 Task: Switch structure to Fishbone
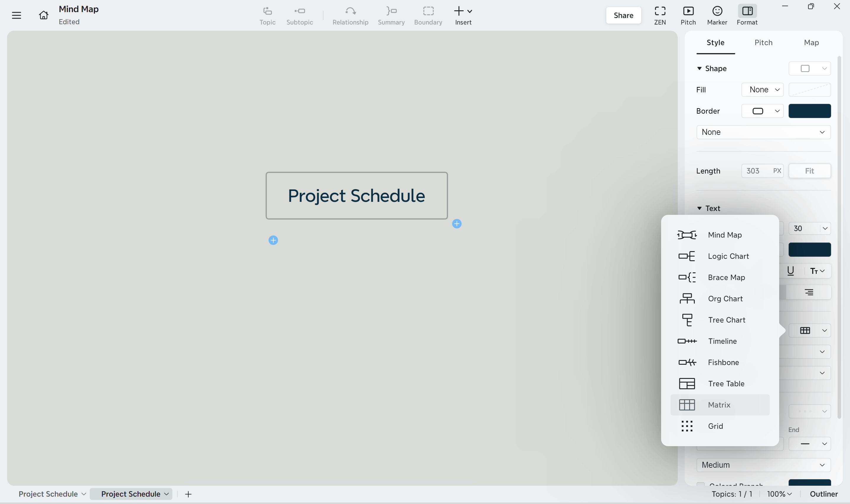(723, 362)
